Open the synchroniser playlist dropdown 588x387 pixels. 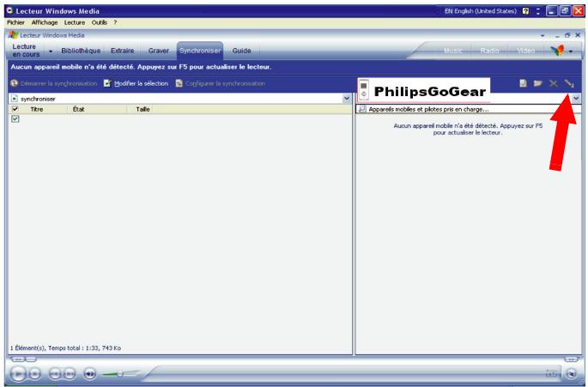[347, 99]
